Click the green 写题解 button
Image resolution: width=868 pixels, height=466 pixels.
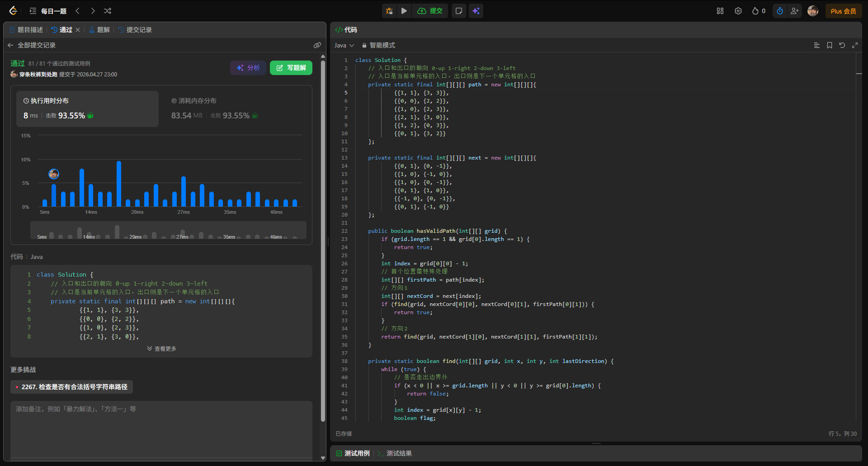point(291,68)
